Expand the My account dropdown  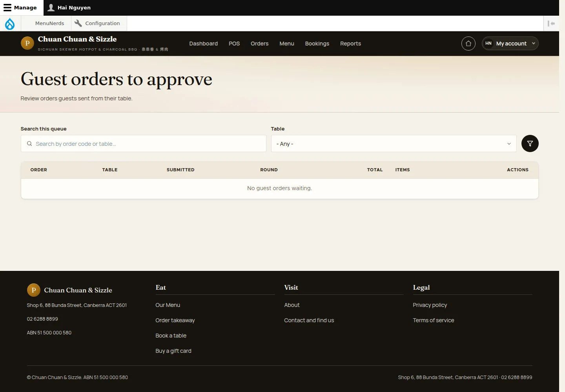coord(510,44)
